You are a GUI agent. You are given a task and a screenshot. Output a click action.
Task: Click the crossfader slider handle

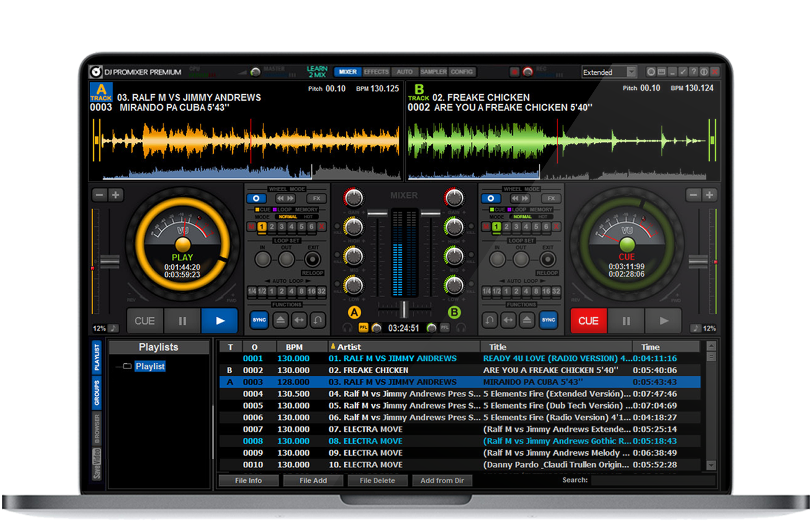coord(404,310)
